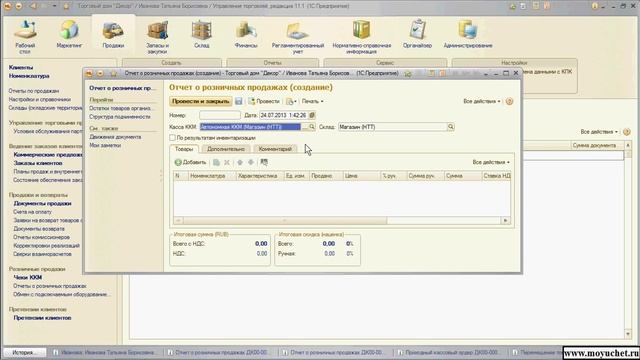Click the barcode search icon in goods toolbar
Viewport: 640px width, 360px height.
tap(264, 162)
